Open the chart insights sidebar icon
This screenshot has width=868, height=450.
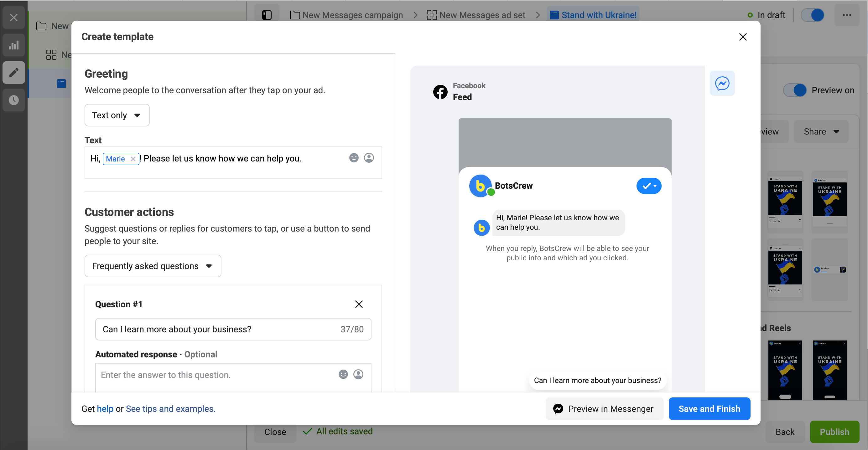[13, 45]
